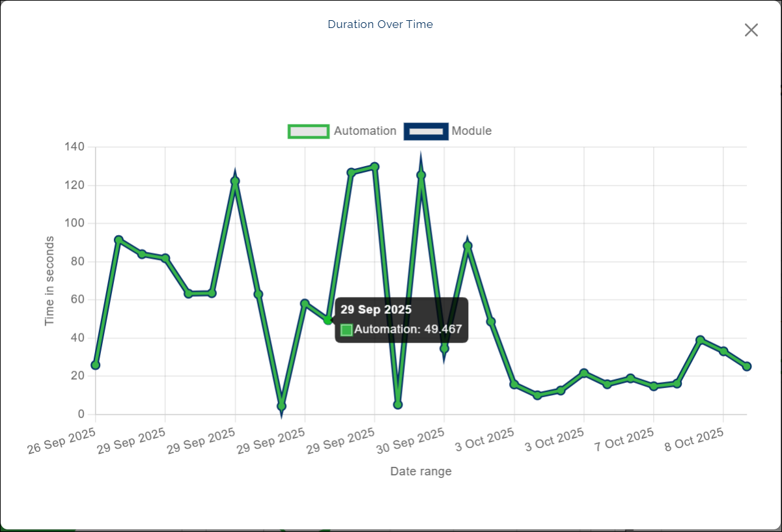
Task: Click the navy Module legend swatch
Action: pyautogui.click(x=426, y=131)
